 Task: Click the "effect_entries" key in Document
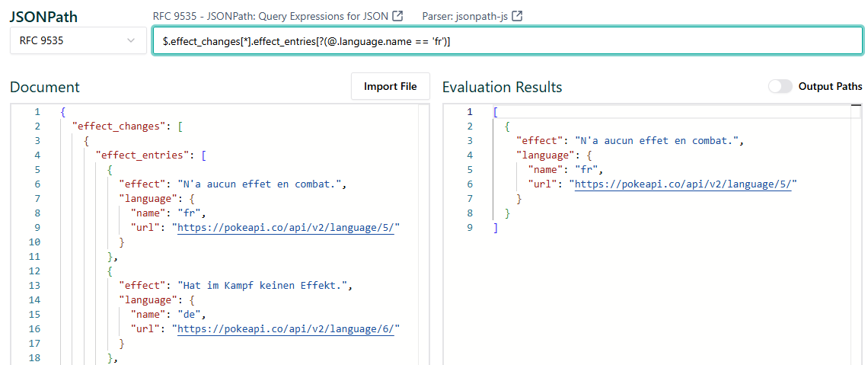coord(142,155)
